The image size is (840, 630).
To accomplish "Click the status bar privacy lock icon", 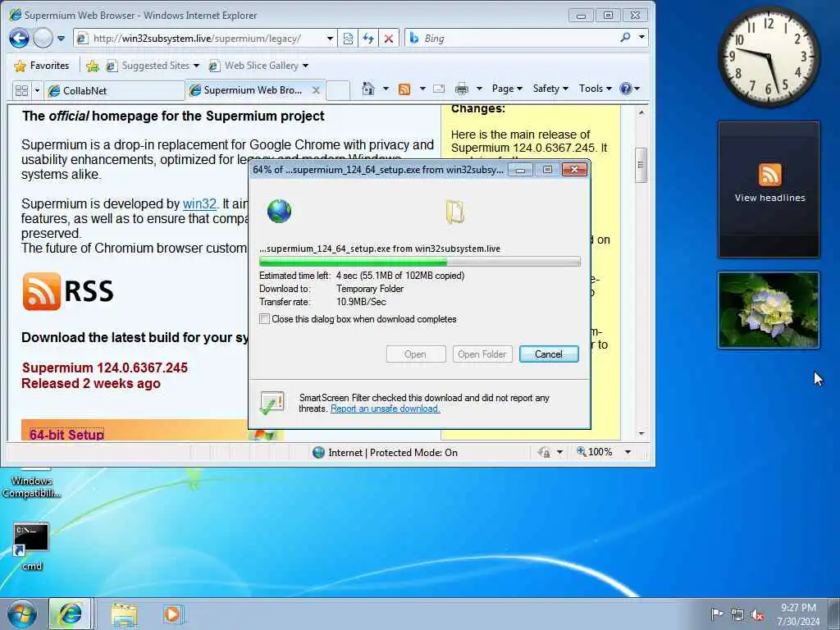I will [x=545, y=453].
